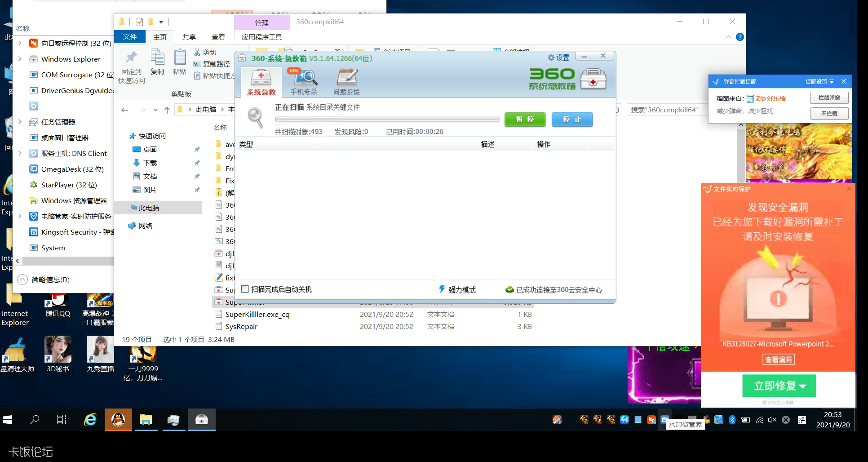Viewport: 868px width, 462px height.
Task: Open 设置 in the 360 rescue window
Action: point(558,58)
